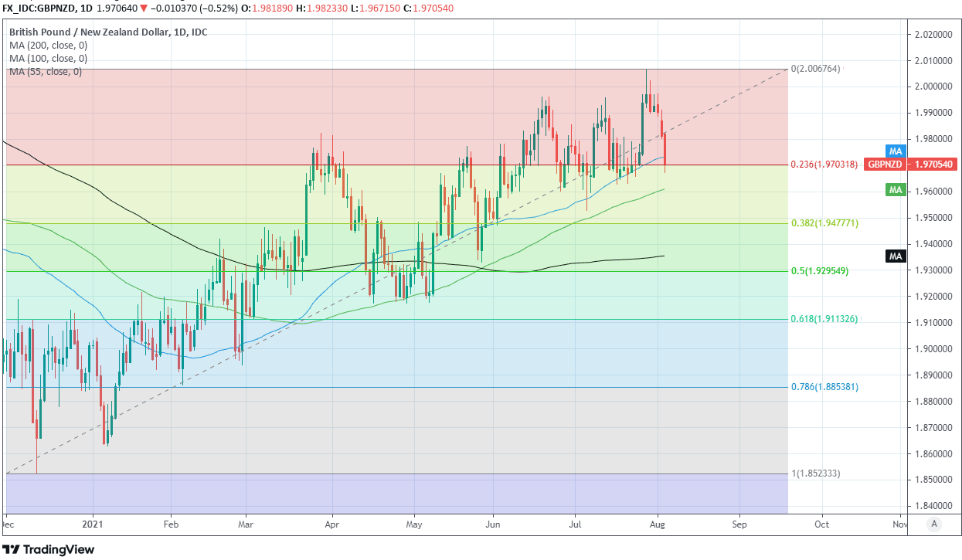Click the red GBPNZD price label
Image resolution: width=962 pixels, height=560 pixels.
885,165
